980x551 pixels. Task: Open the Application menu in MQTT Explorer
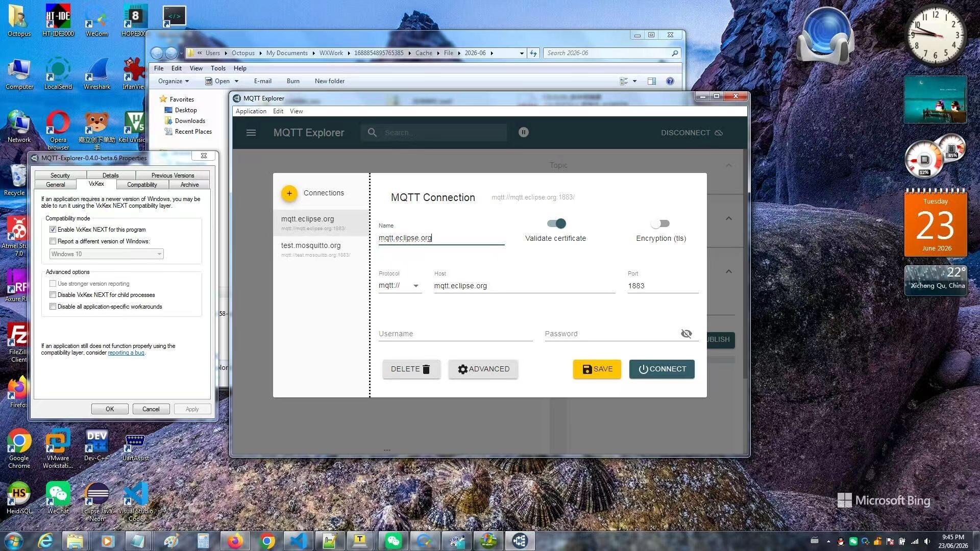pos(251,111)
